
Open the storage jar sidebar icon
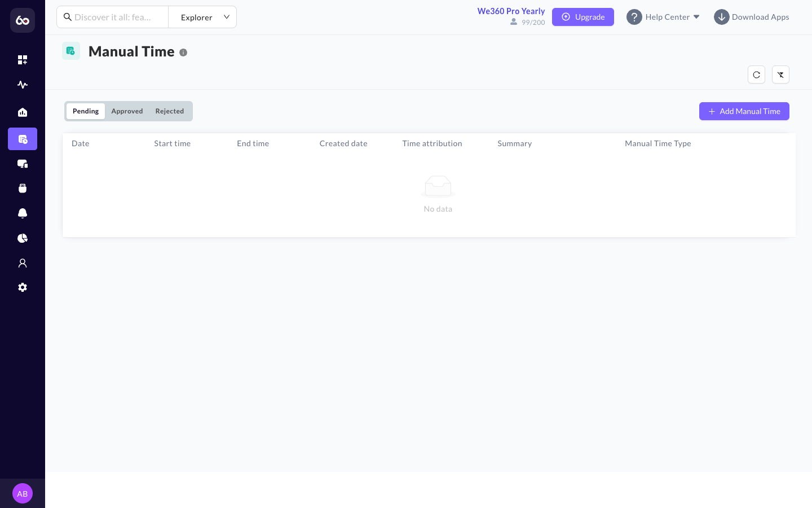point(23,189)
